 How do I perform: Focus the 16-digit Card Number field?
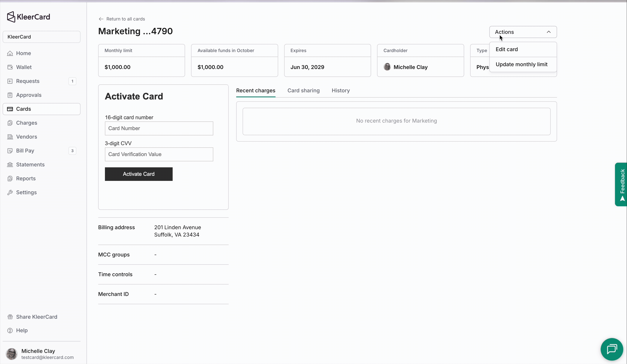[159, 128]
